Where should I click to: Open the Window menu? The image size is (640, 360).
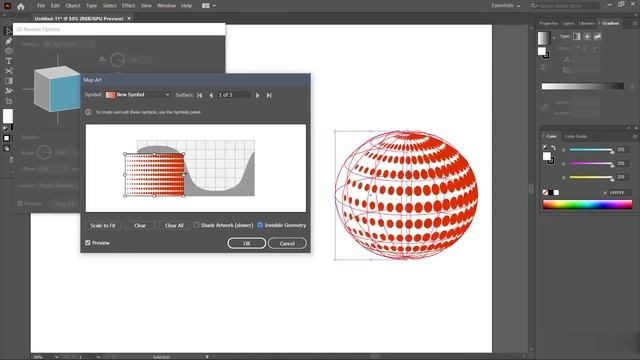(x=166, y=6)
